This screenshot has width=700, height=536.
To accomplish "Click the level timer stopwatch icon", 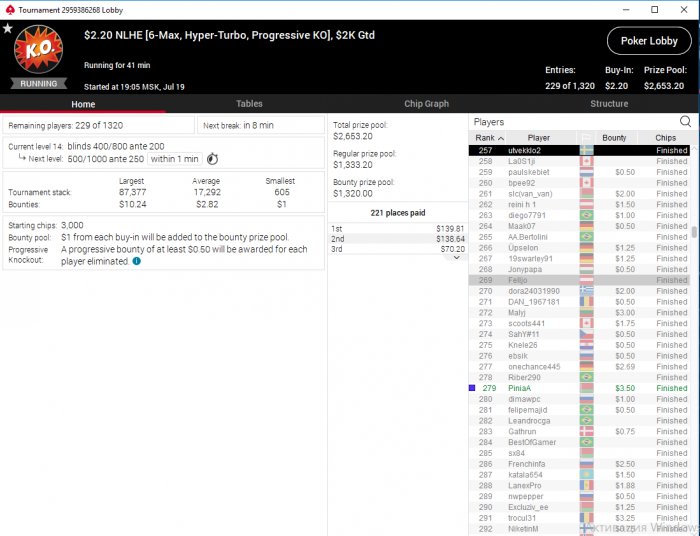I will click(x=212, y=159).
